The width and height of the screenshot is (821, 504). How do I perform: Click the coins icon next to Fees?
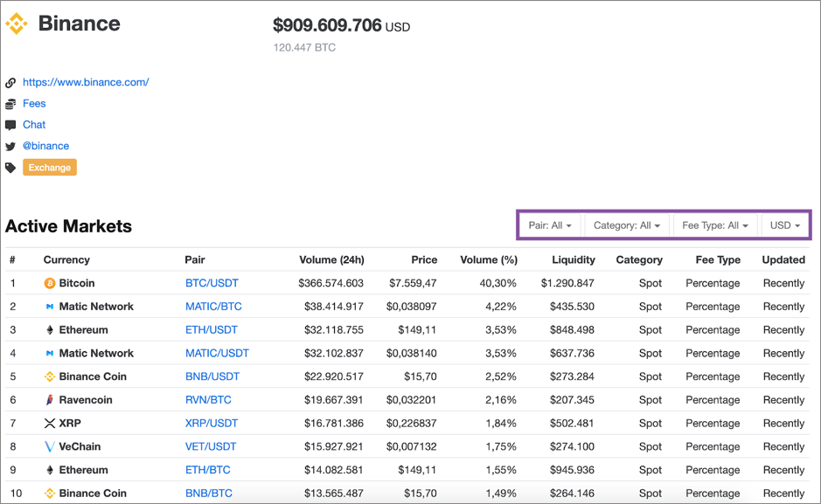[x=10, y=104]
